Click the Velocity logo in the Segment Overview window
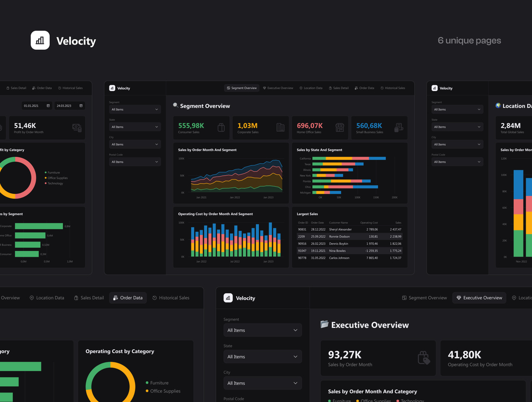The width and height of the screenshot is (532, 402). click(x=112, y=88)
